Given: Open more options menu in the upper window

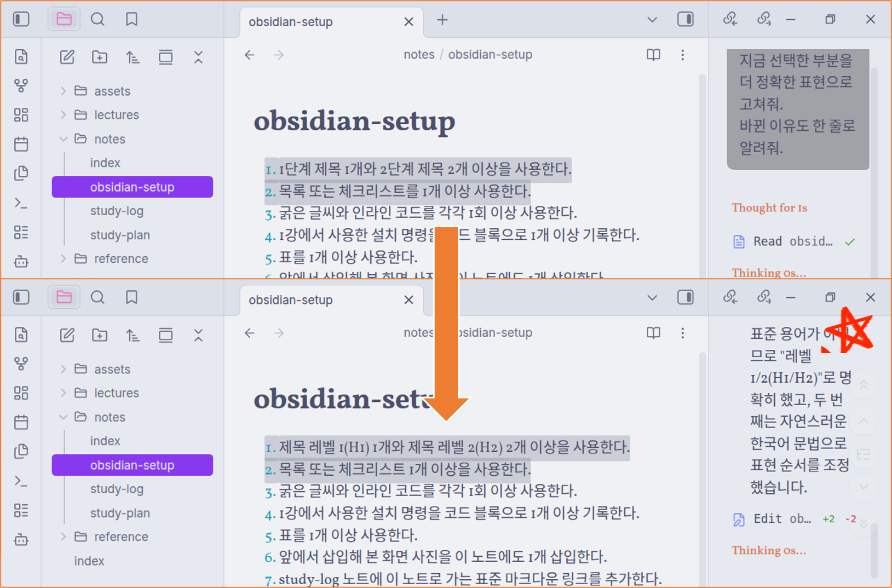Looking at the screenshot, I should tap(682, 55).
